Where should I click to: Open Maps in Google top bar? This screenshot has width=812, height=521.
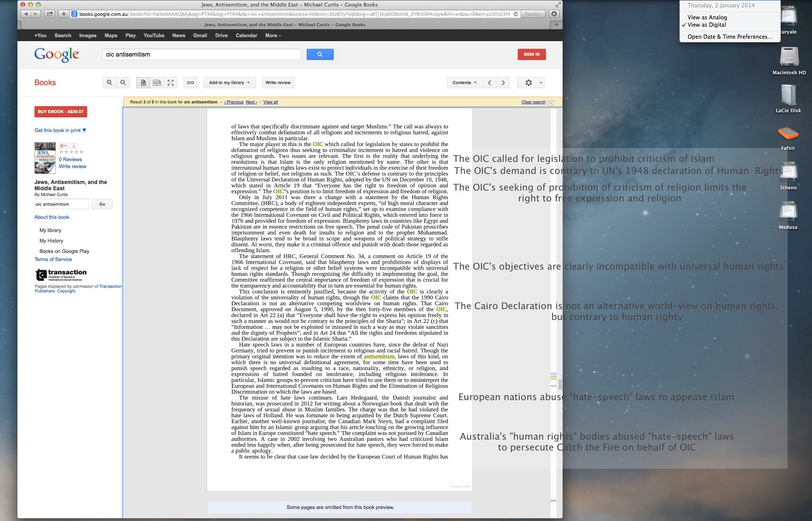point(111,35)
